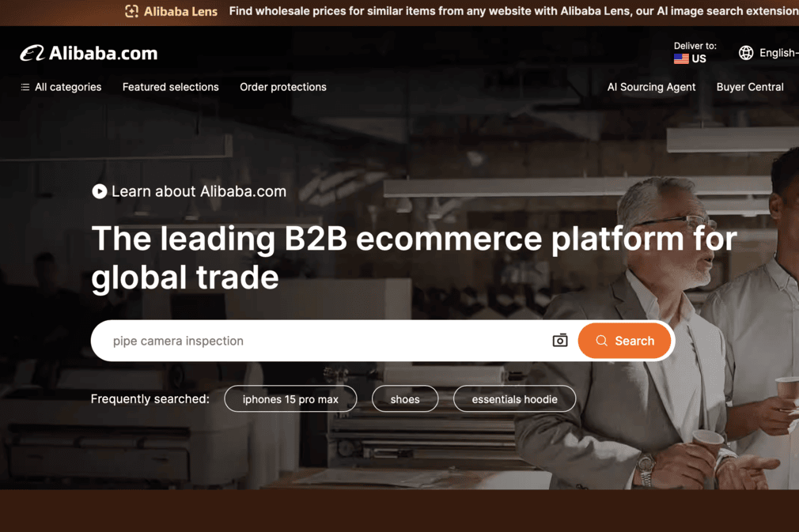Open AI Sourcing Agent
This screenshot has width=799, height=532.
[x=651, y=87]
